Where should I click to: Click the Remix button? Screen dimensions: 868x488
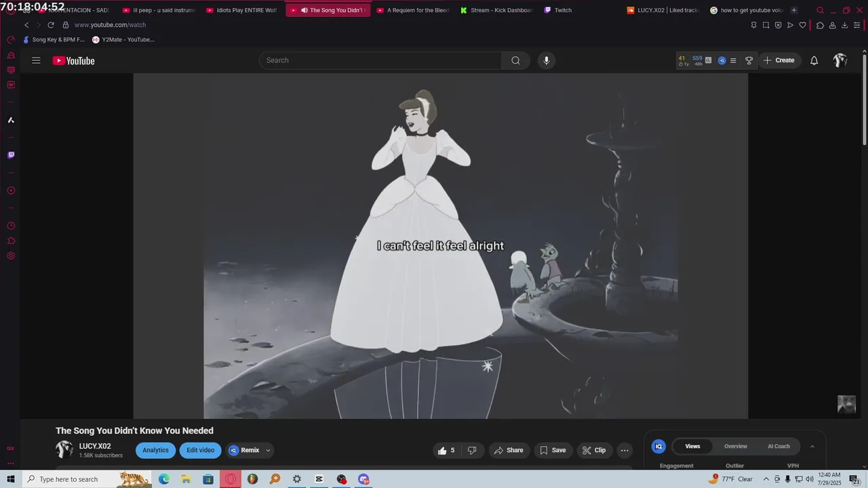pos(244,450)
